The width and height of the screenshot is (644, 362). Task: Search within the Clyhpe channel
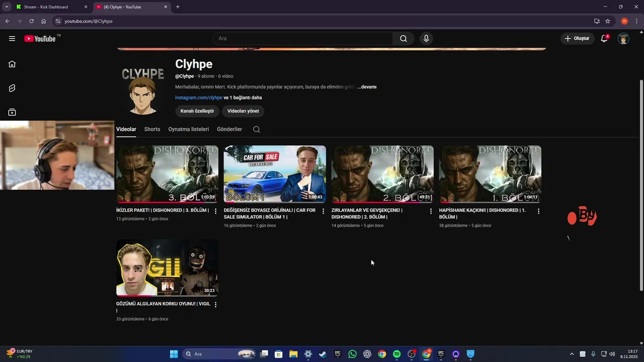pyautogui.click(x=257, y=129)
